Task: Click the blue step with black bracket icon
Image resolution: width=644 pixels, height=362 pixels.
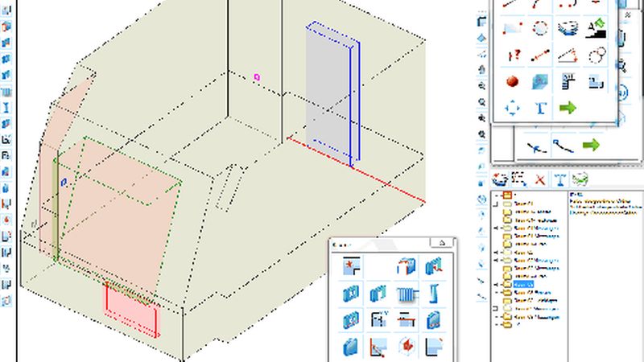Action: coord(596,82)
